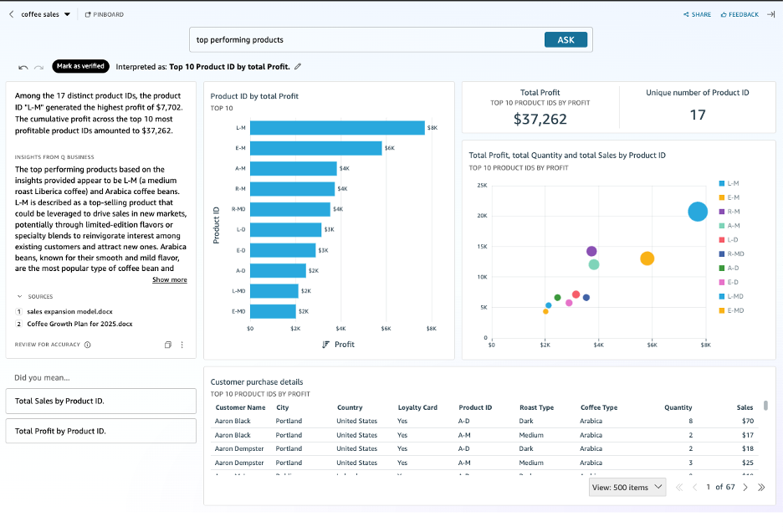Edit the interpretation using the pencil icon
This screenshot has height=532, width=783.
[298, 66]
